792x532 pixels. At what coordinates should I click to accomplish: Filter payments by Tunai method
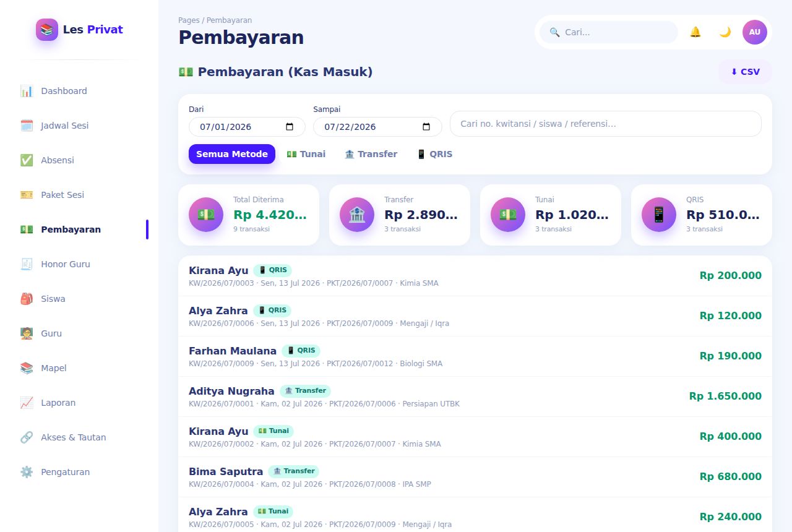click(x=306, y=154)
